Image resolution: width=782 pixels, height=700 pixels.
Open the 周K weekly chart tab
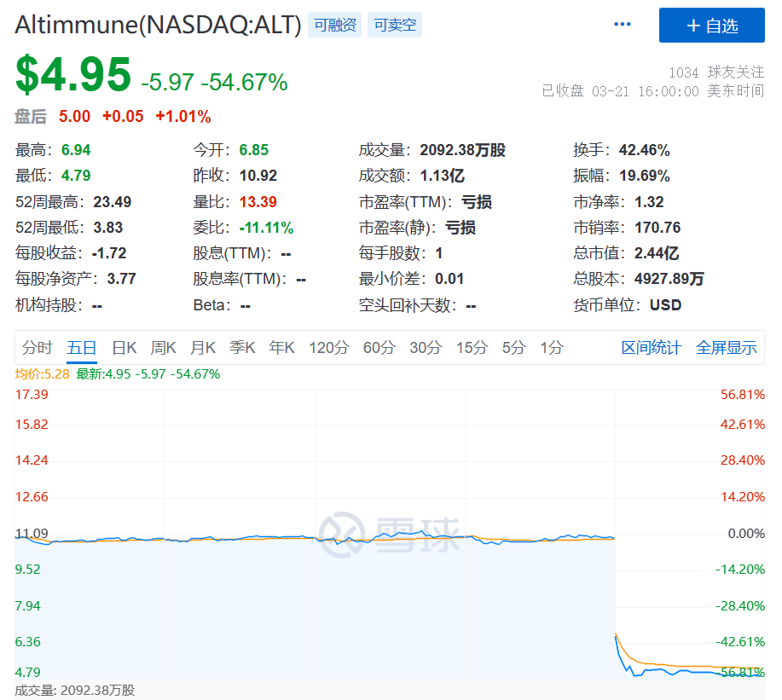click(163, 347)
